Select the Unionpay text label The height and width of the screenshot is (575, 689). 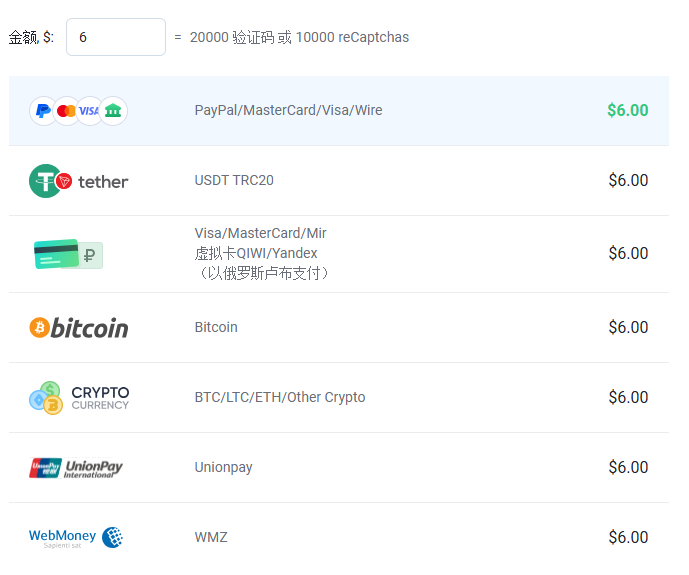coord(223,467)
